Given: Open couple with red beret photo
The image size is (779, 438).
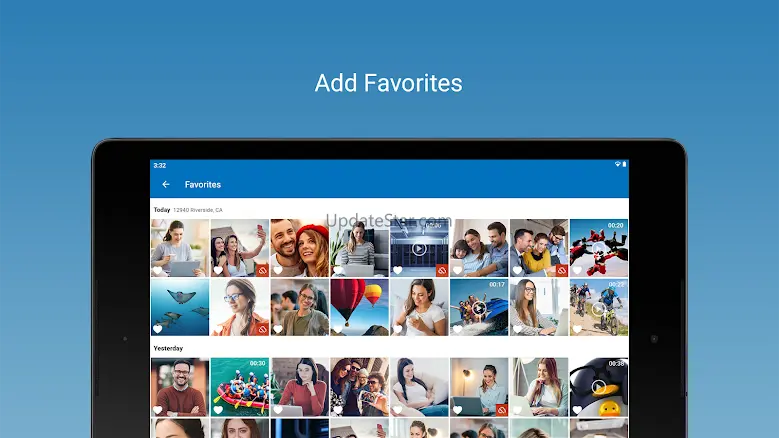Looking at the screenshot, I should tap(300, 248).
